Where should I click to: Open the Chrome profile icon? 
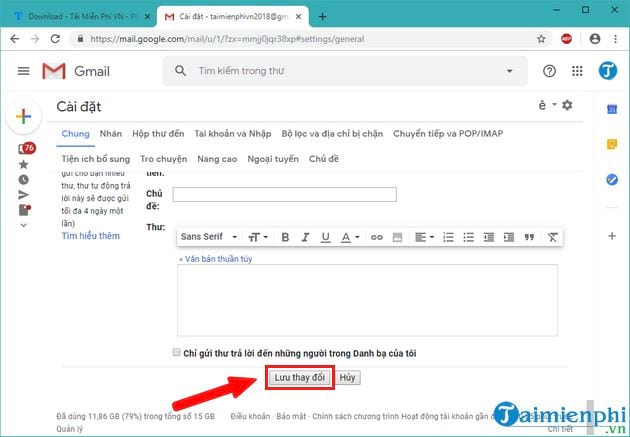tap(595, 39)
